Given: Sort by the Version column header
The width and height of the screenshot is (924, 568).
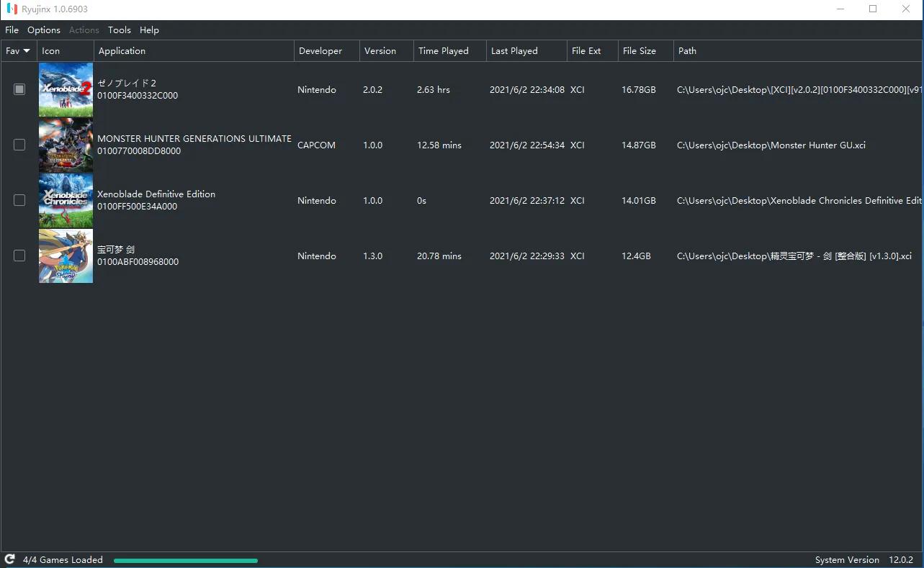Looking at the screenshot, I should [x=387, y=51].
